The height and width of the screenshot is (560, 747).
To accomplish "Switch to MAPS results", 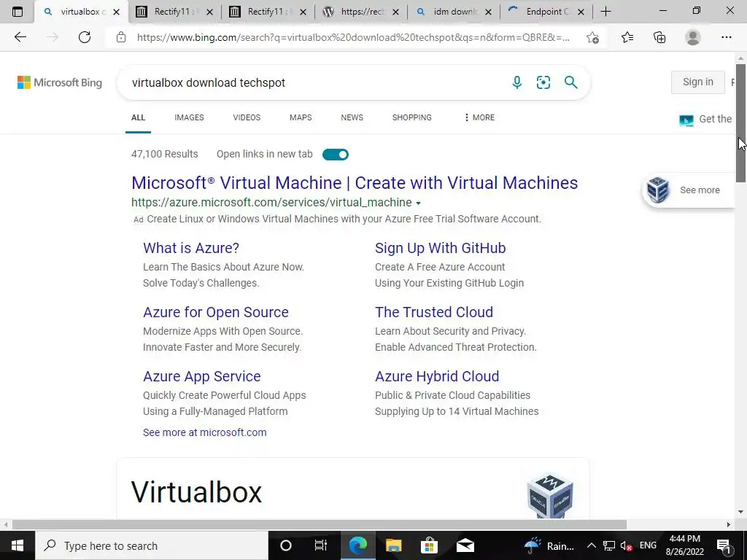I will tap(301, 117).
